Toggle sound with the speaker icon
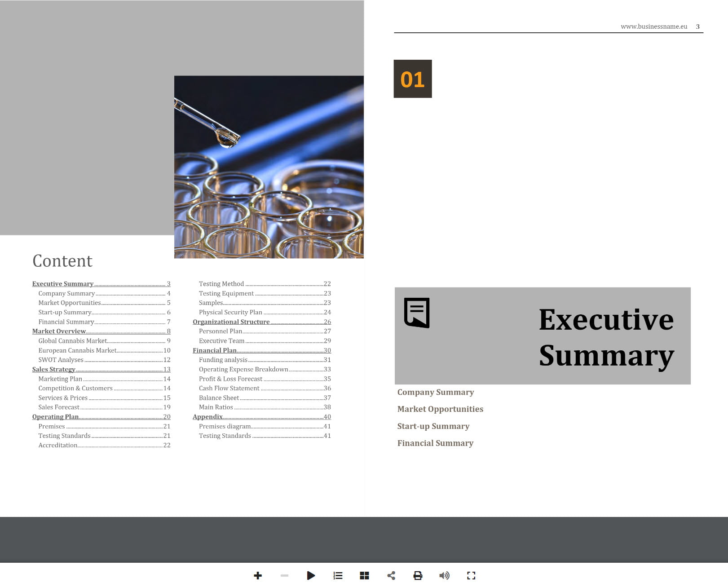Viewport: 728px width, 587px height. [444, 575]
